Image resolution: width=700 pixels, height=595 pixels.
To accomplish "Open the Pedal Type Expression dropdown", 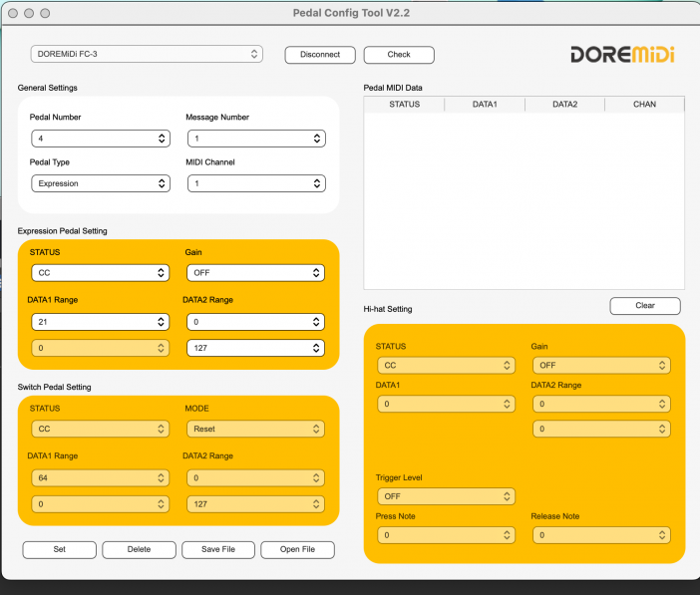I will pyautogui.click(x=100, y=183).
